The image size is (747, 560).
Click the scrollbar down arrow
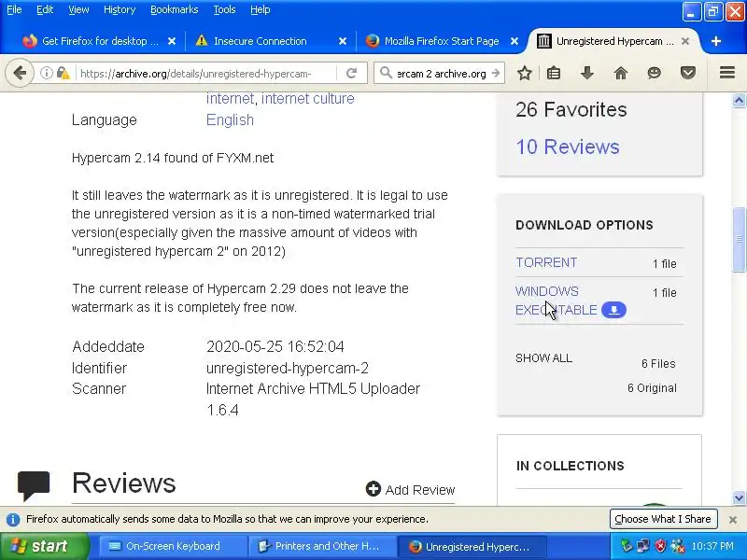[x=739, y=497]
